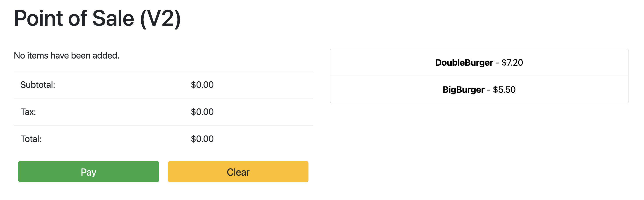The height and width of the screenshot is (200, 644).
Task: Click the Tax $0.00 value
Action: tap(202, 112)
